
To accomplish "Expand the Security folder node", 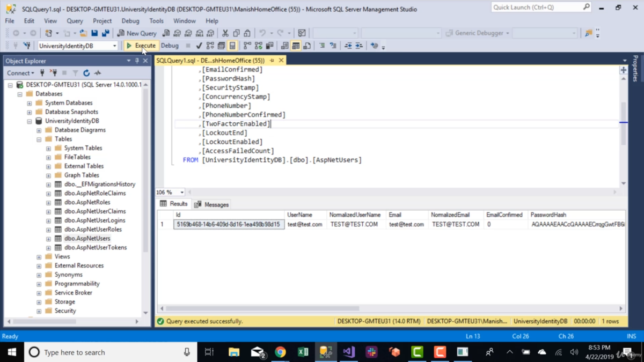I will [x=39, y=311].
